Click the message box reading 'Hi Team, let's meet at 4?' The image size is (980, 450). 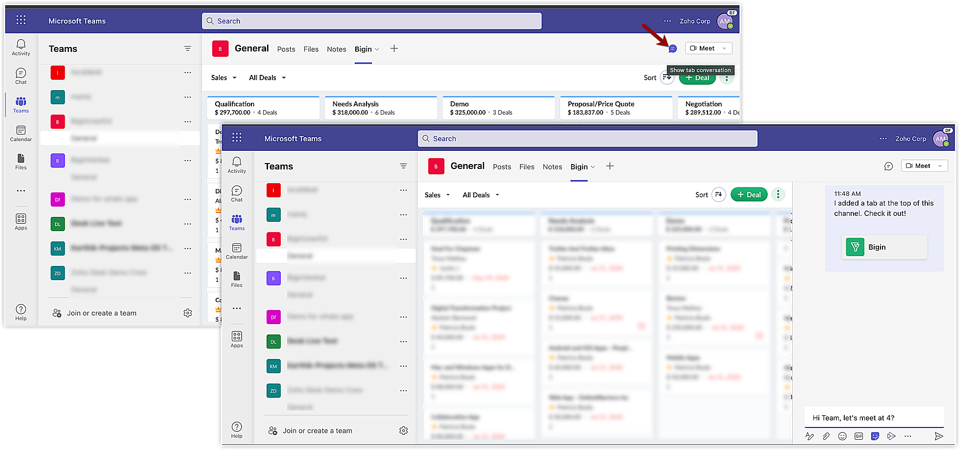pos(874,418)
